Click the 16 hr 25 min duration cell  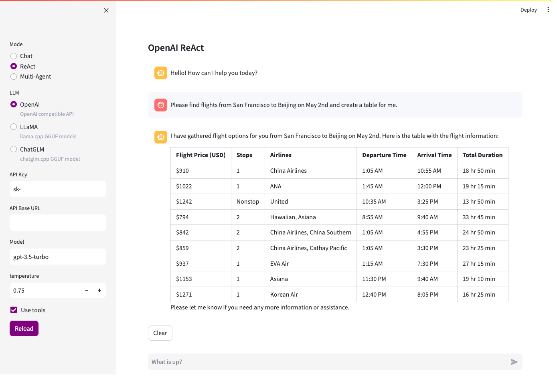(483, 295)
